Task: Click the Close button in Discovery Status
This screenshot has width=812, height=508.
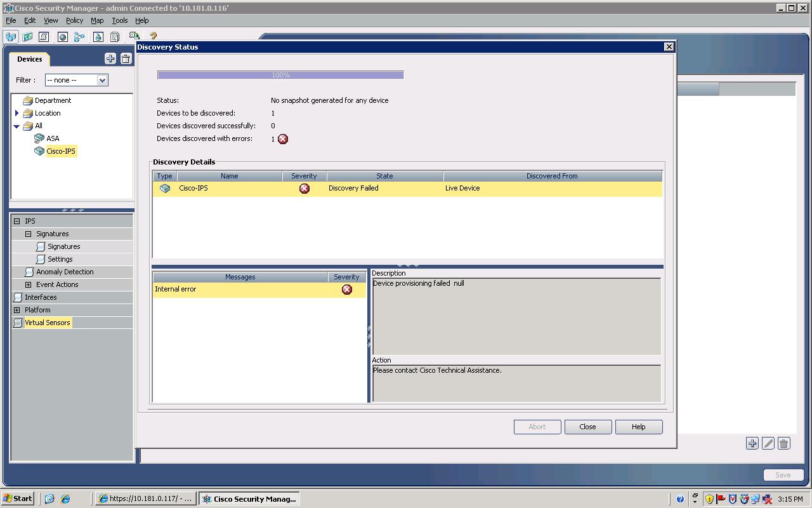Action: point(588,427)
